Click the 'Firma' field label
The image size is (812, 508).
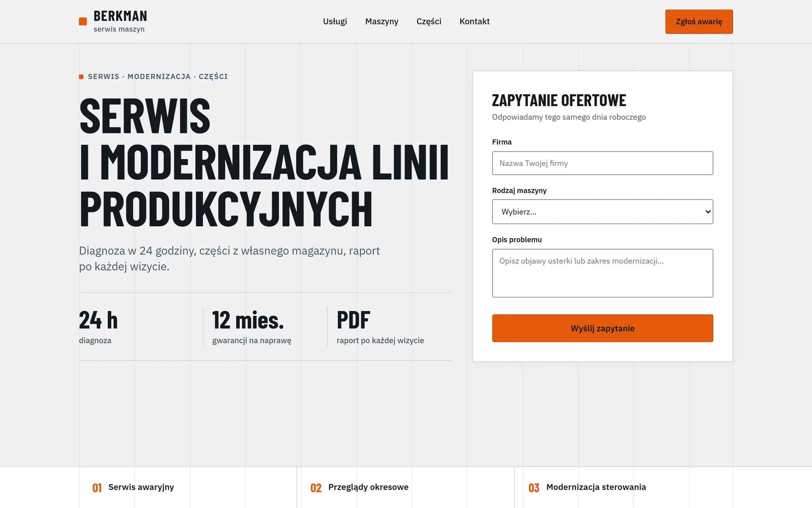tap(502, 142)
